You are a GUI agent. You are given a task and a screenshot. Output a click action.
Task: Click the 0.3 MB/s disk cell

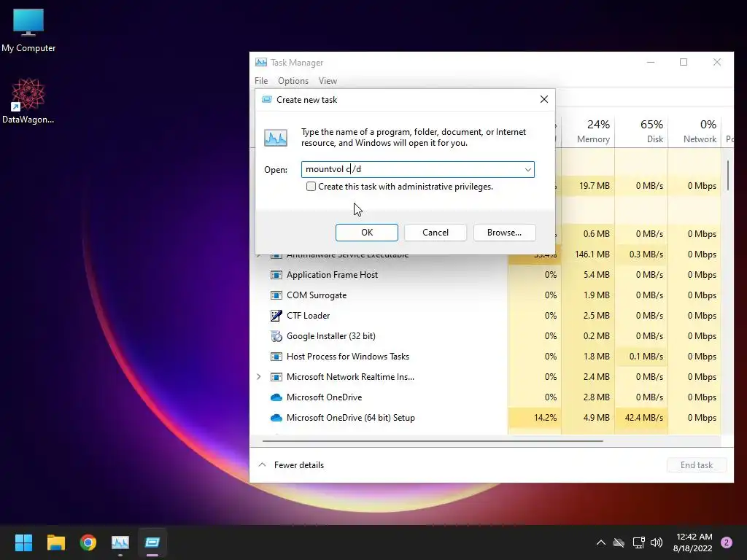pos(642,254)
